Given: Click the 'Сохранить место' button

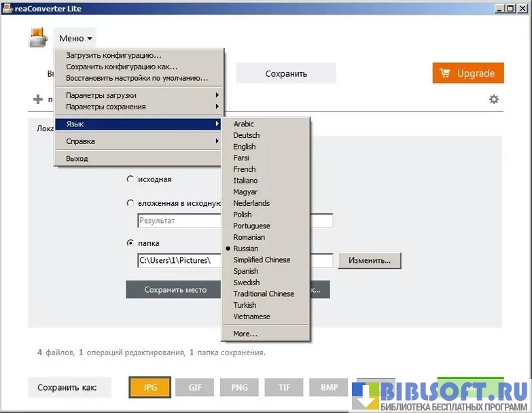Looking at the screenshot, I should [x=175, y=289].
